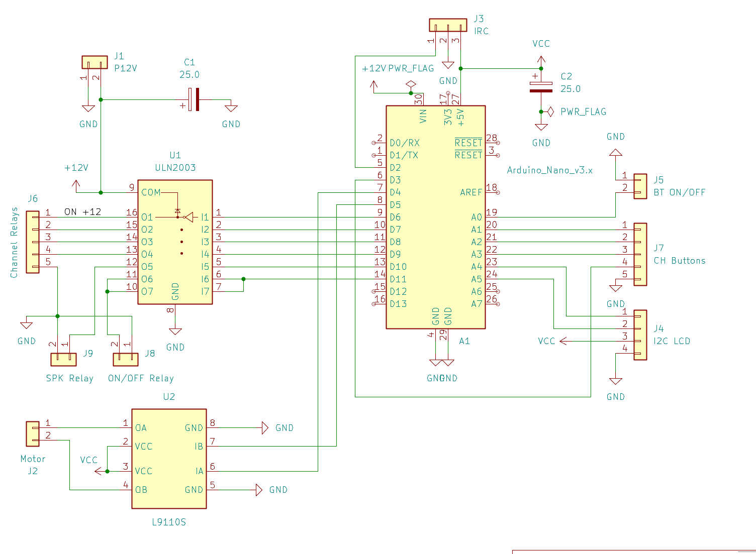756x554 pixels.
Task: Click the GND symbol below ULN2003 pin 8
Action: [x=175, y=331]
